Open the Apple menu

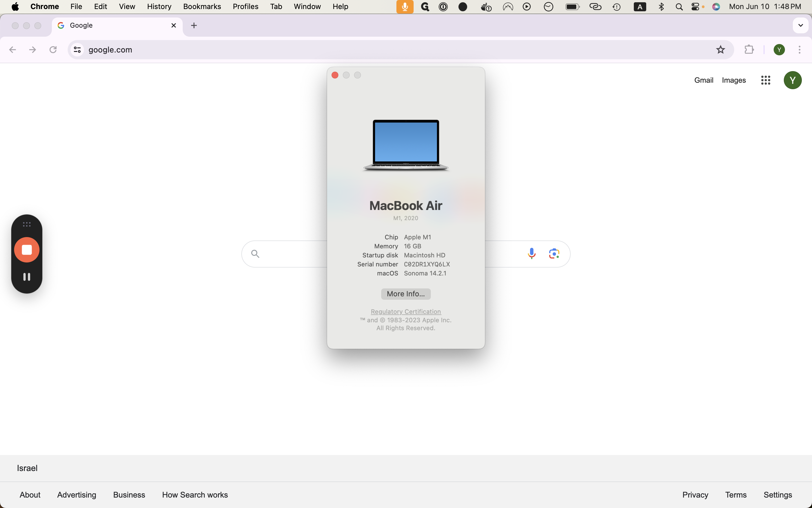pos(15,7)
